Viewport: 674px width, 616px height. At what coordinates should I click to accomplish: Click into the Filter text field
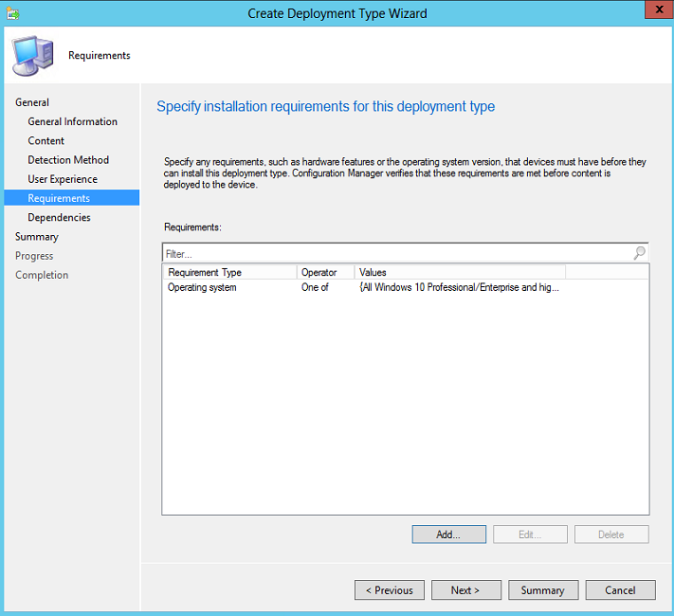397,254
